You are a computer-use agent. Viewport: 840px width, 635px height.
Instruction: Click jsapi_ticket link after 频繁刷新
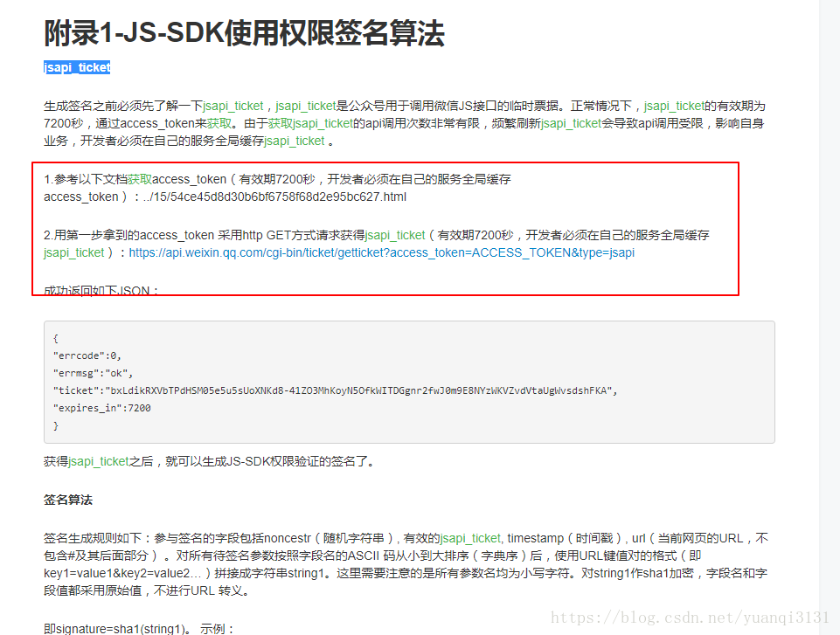point(571,124)
